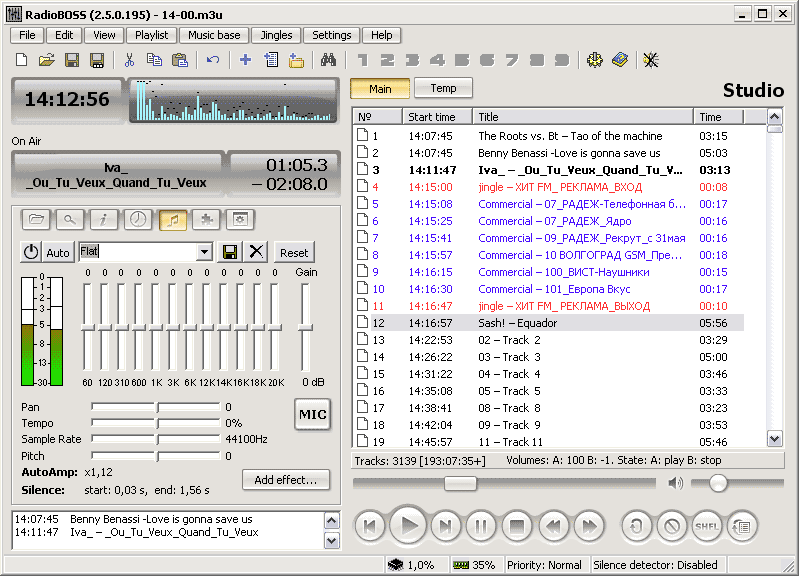Click the scissors Cut icon
Image resolution: width=799 pixels, height=576 pixels.
tap(129, 61)
